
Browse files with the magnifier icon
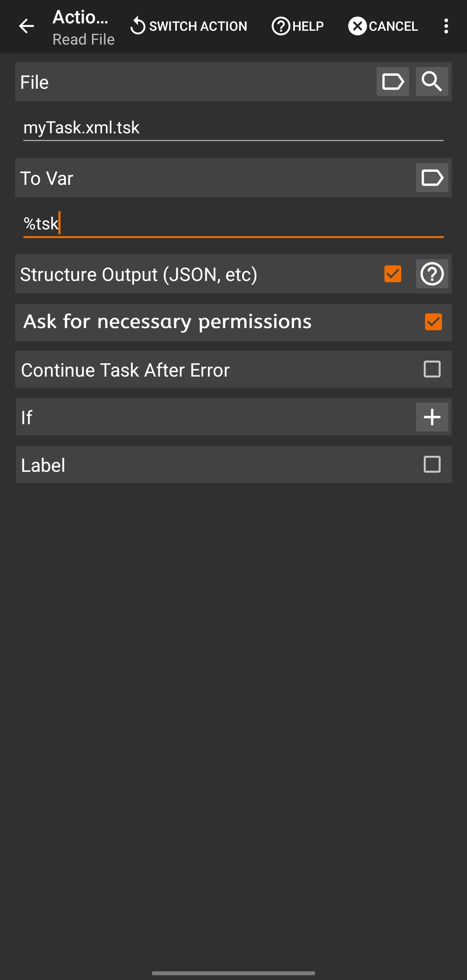[432, 82]
